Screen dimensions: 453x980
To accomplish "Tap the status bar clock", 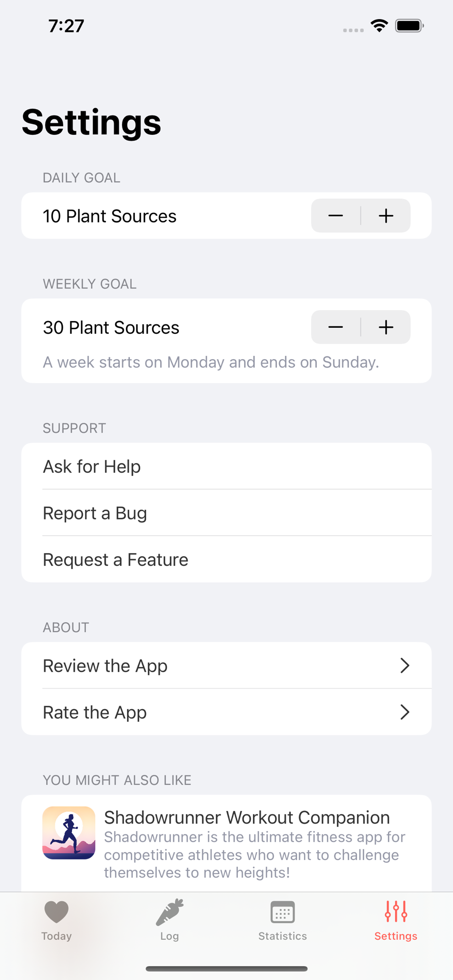I will tap(66, 26).
